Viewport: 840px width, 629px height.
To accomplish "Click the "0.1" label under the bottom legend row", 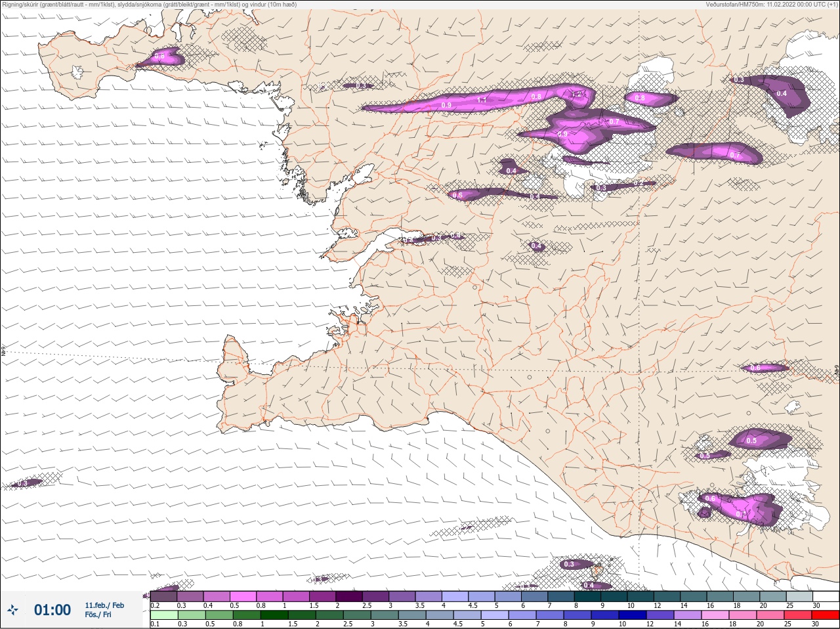I will coord(155,624).
